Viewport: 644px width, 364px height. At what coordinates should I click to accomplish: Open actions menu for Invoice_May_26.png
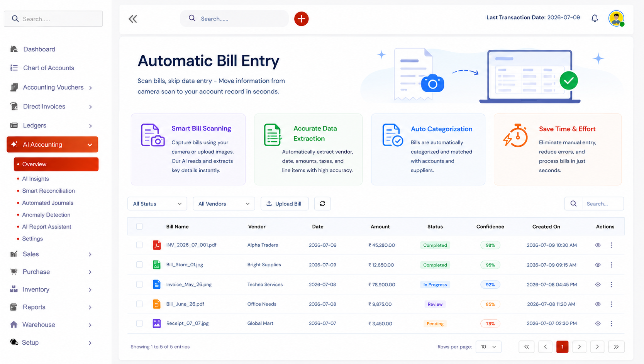point(611,284)
